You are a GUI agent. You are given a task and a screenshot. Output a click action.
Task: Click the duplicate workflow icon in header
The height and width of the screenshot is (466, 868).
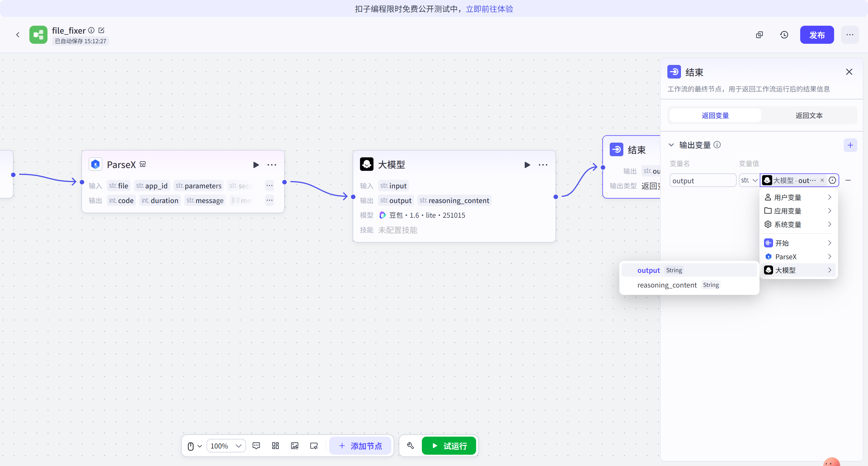pos(759,35)
